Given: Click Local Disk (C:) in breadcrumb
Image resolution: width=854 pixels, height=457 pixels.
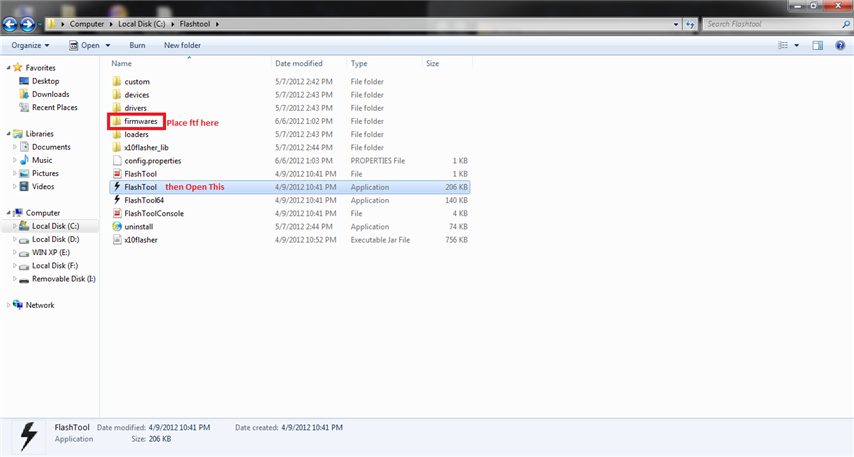Looking at the screenshot, I should (x=142, y=24).
